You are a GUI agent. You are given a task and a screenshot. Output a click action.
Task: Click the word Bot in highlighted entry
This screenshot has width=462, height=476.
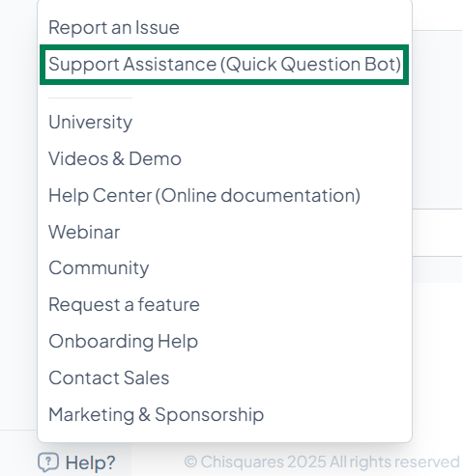(x=383, y=64)
